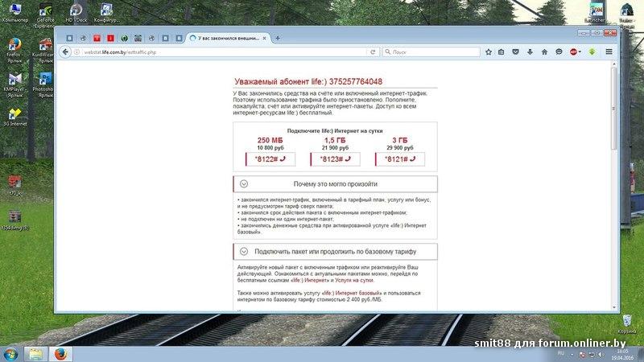Switch to the green circle pinned tab
644x362 pixels.
coord(124,38)
